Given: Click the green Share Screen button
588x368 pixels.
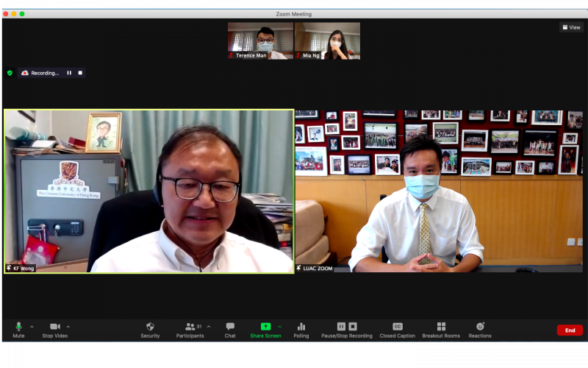Looking at the screenshot, I should 265,330.
